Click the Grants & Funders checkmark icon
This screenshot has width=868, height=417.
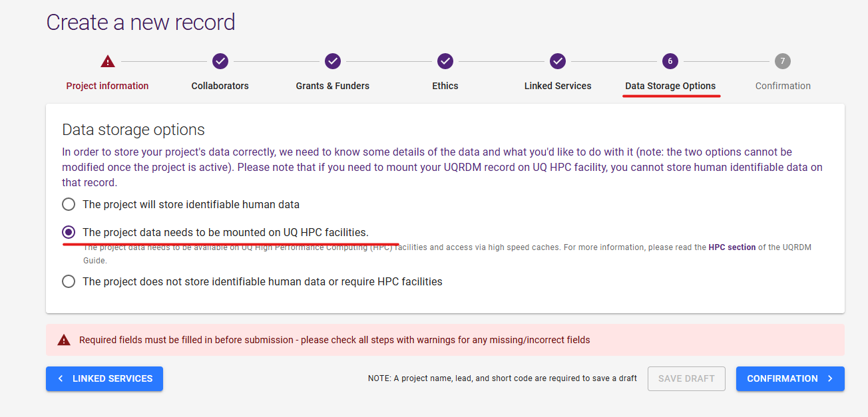tap(333, 62)
